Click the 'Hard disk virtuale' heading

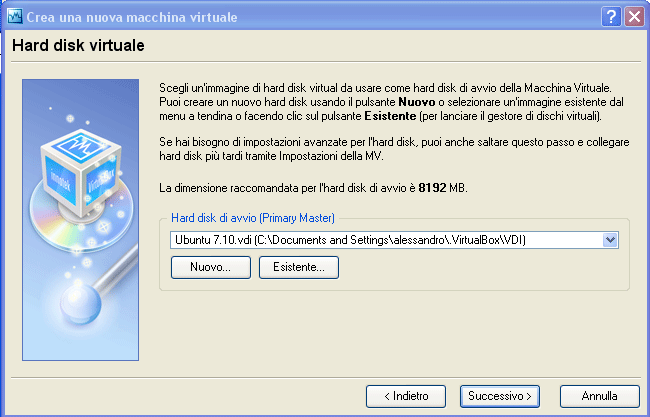(78, 45)
